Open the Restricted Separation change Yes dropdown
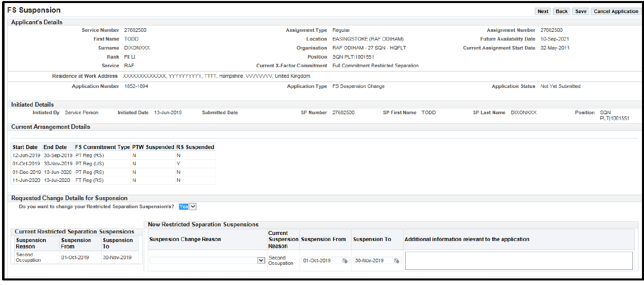The image size is (644, 285). [x=188, y=206]
